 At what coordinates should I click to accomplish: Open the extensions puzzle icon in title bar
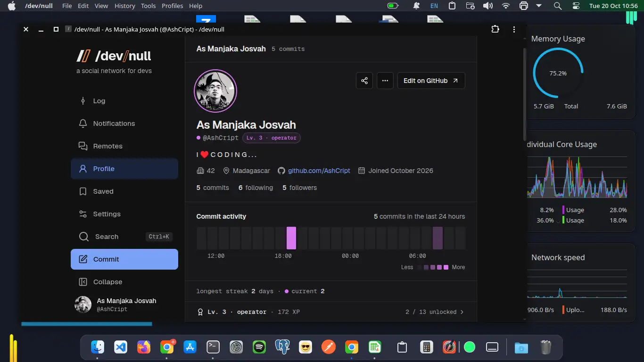495,29
